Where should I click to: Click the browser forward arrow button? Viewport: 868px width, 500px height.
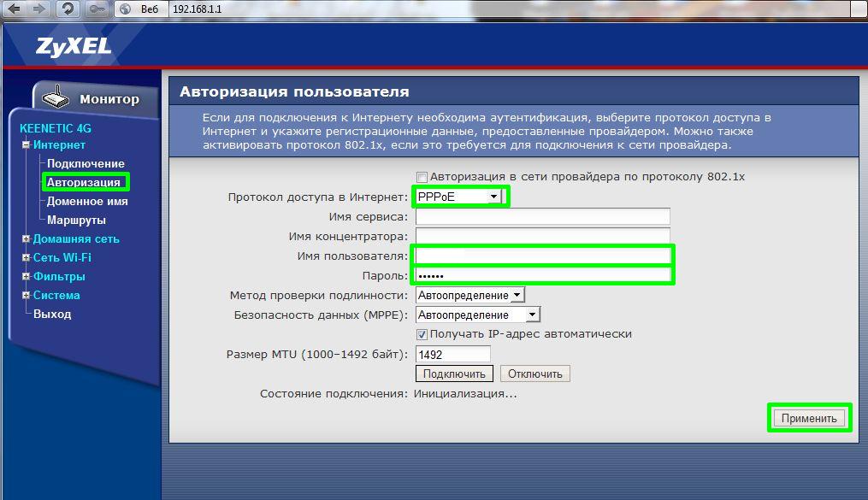tap(39, 9)
